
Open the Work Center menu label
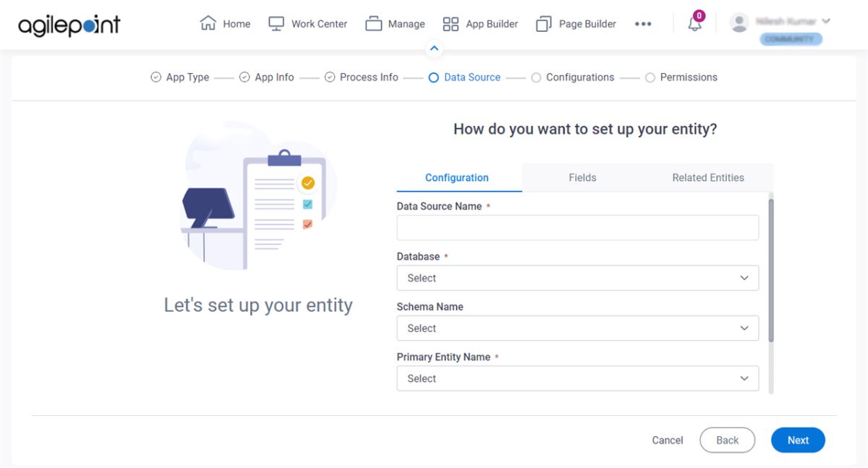[x=319, y=24]
